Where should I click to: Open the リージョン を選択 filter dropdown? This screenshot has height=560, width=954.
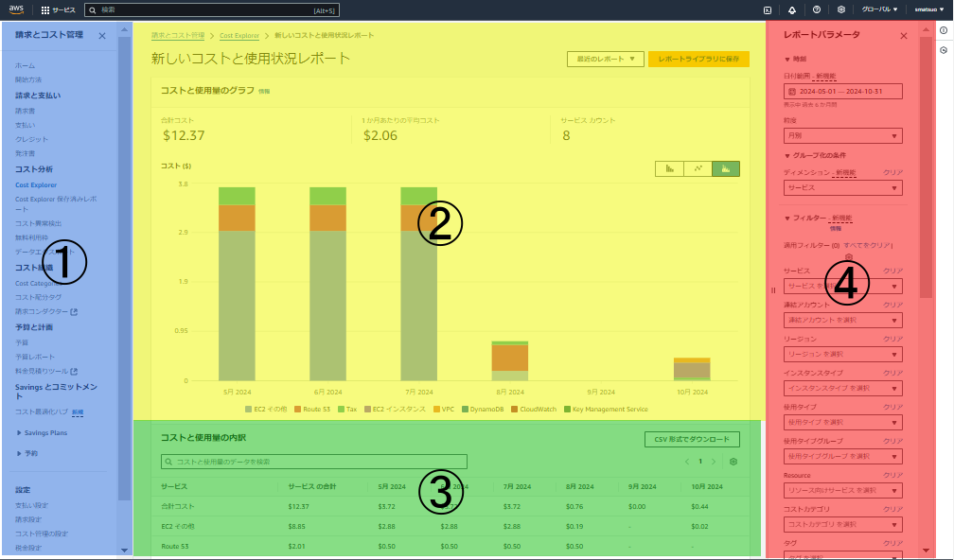[842, 354]
